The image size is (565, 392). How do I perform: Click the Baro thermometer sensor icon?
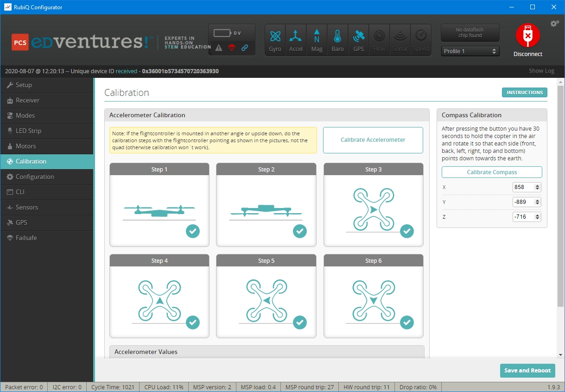click(x=337, y=40)
